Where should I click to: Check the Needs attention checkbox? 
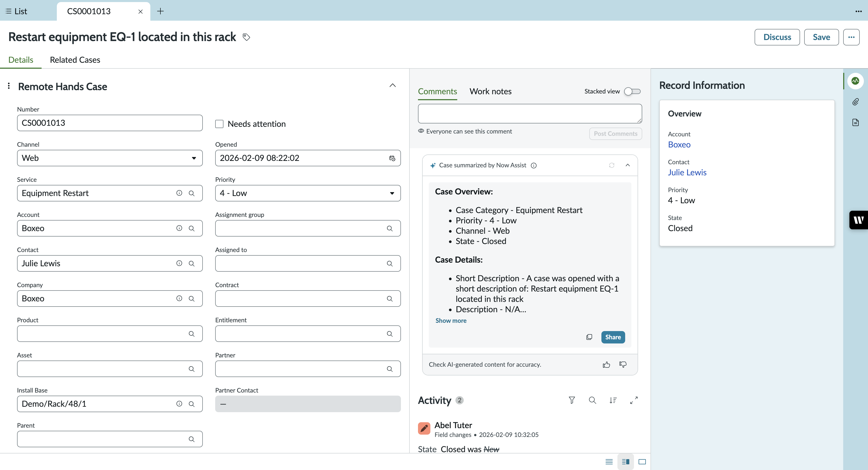[219, 124]
